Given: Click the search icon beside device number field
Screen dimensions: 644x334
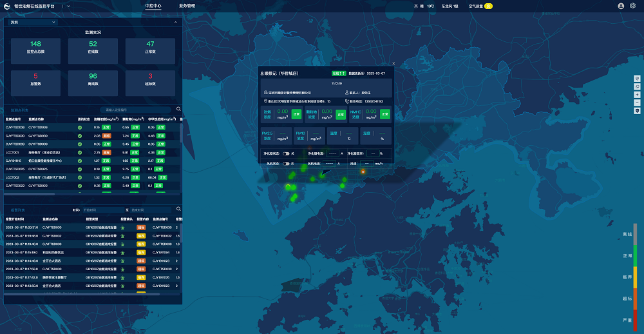Looking at the screenshot, I should [x=178, y=110].
